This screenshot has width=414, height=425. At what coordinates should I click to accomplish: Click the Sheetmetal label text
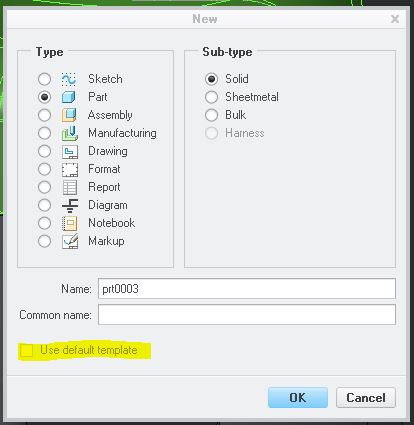point(252,97)
